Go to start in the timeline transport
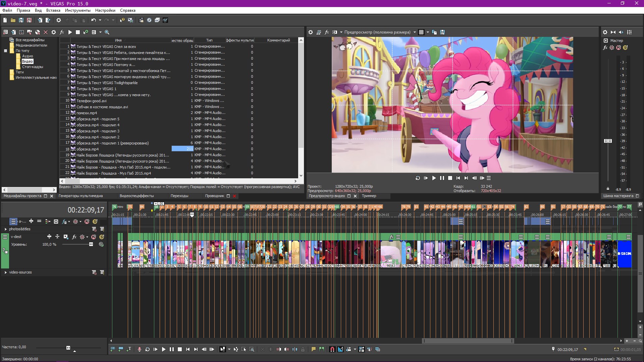Image resolution: width=644 pixels, height=362 pixels. tap(187, 349)
